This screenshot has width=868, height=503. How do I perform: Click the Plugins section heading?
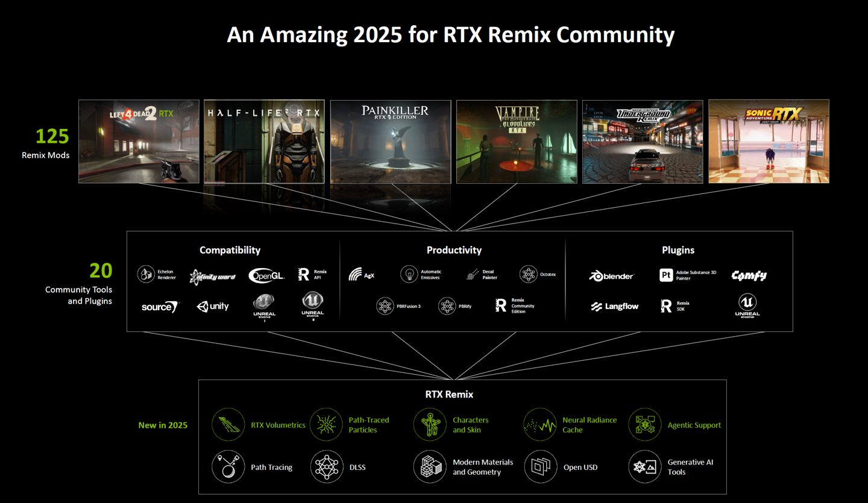678,250
